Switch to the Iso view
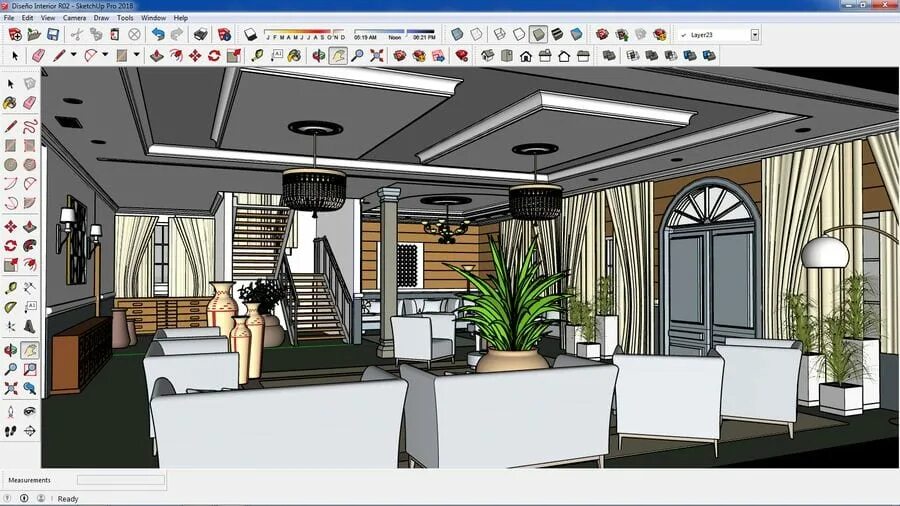The width and height of the screenshot is (900, 506). (487, 56)
